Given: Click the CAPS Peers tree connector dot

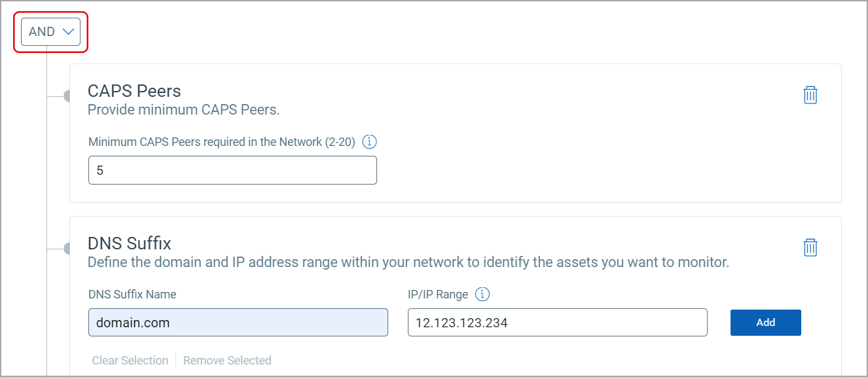Looking at the screenshot, I should tap(67, 96).
